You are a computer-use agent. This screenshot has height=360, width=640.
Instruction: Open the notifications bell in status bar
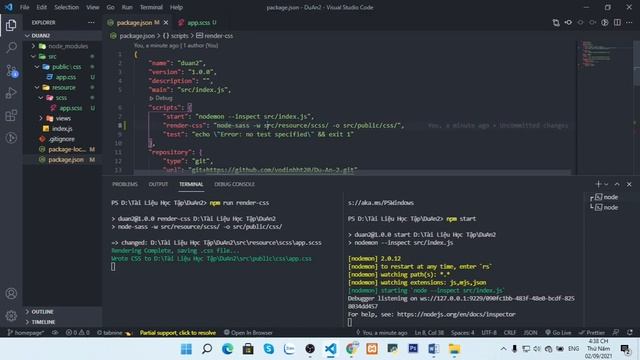(630, 333)
